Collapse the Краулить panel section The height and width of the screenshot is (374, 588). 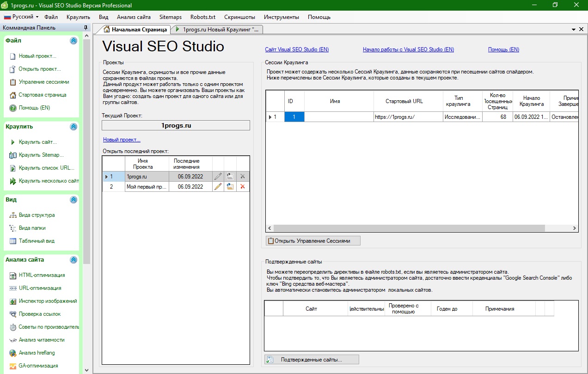(73, 127)
